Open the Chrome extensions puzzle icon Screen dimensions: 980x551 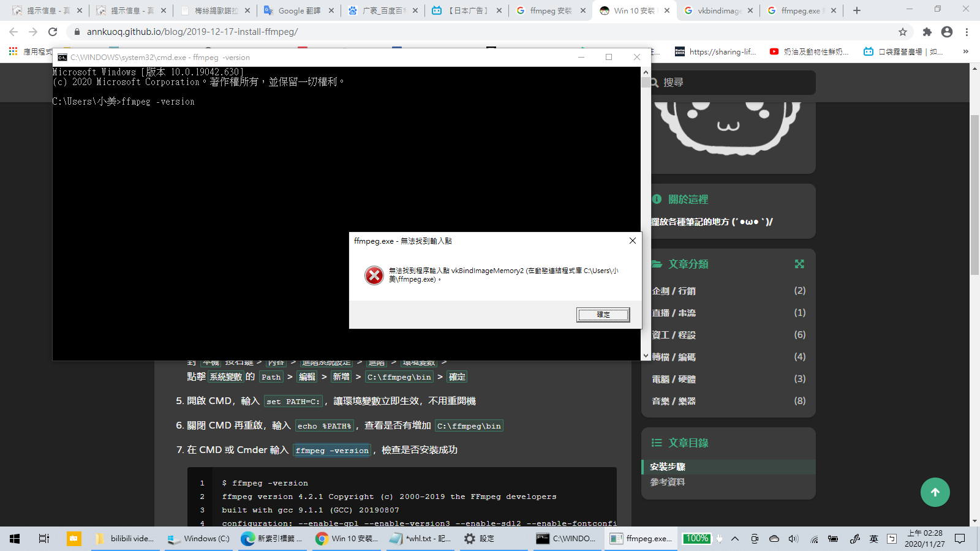tap(927, 32)
